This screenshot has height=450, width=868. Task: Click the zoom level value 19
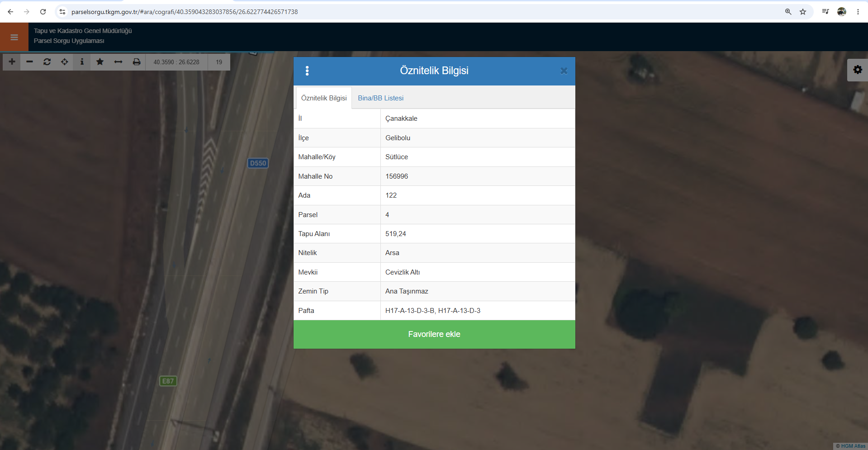pyautogui.click(x=219, y=62)
